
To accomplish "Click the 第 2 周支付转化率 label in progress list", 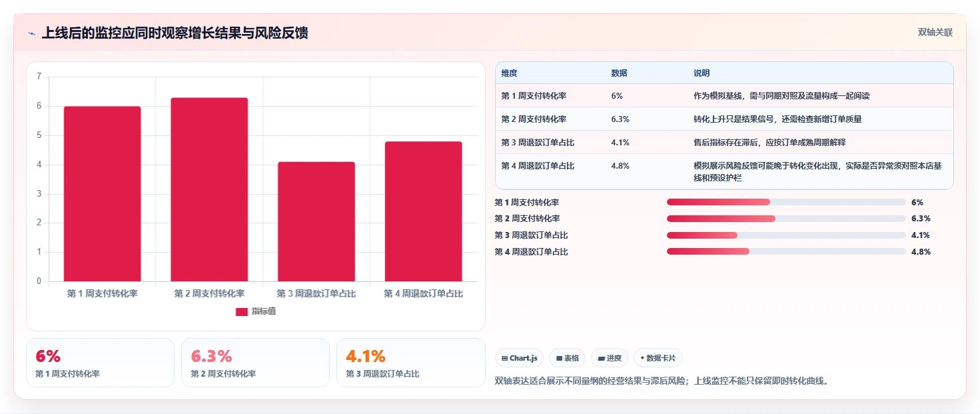I will coord(527,219).
